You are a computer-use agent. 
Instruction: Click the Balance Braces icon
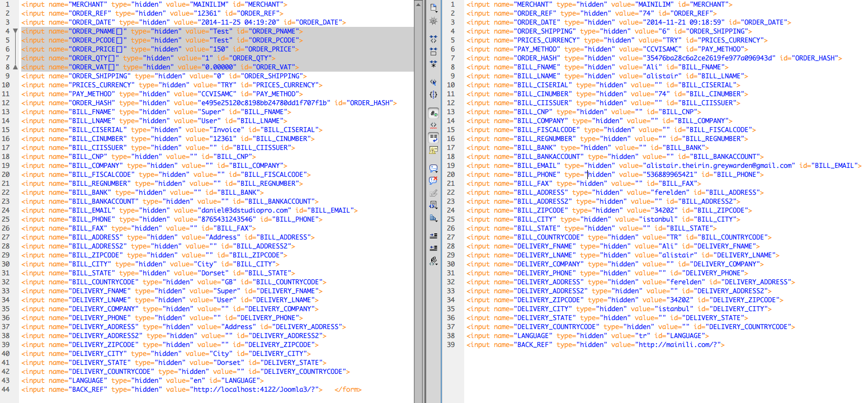tap(433, 95)
